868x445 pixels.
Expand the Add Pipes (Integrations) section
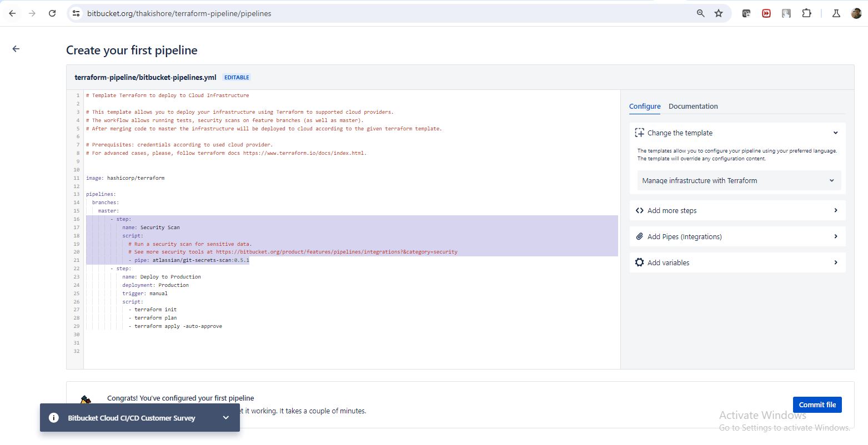tap(737, 236)
